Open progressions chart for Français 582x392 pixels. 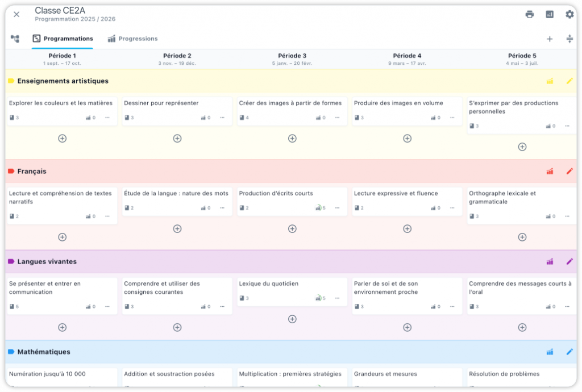[550, 172]
